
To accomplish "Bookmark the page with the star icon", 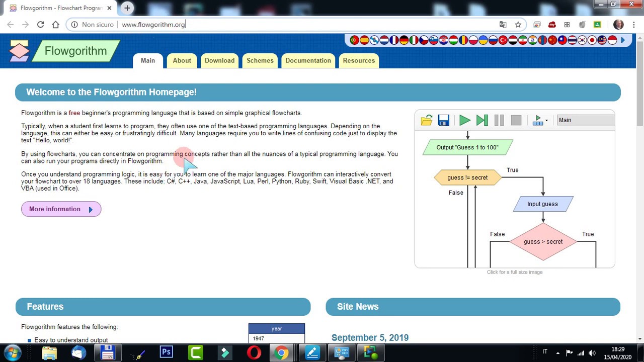I will click(518, 25).
